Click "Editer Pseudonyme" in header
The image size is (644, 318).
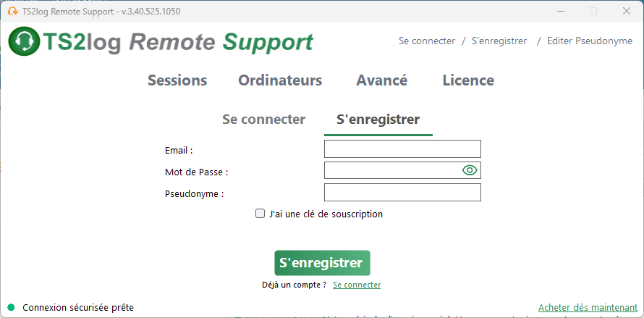pos(590,41)
